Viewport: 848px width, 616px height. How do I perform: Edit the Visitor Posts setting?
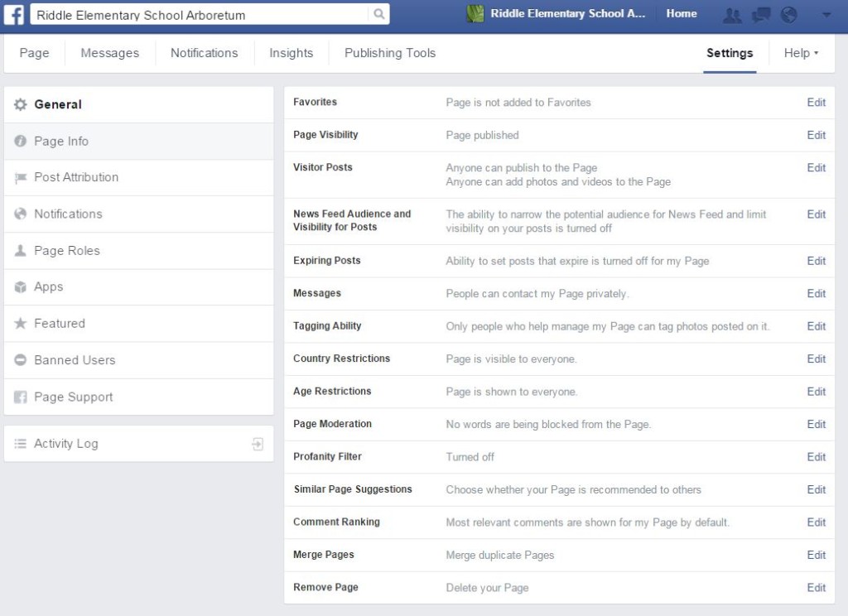pyautogui.click(x=816, y=167)
